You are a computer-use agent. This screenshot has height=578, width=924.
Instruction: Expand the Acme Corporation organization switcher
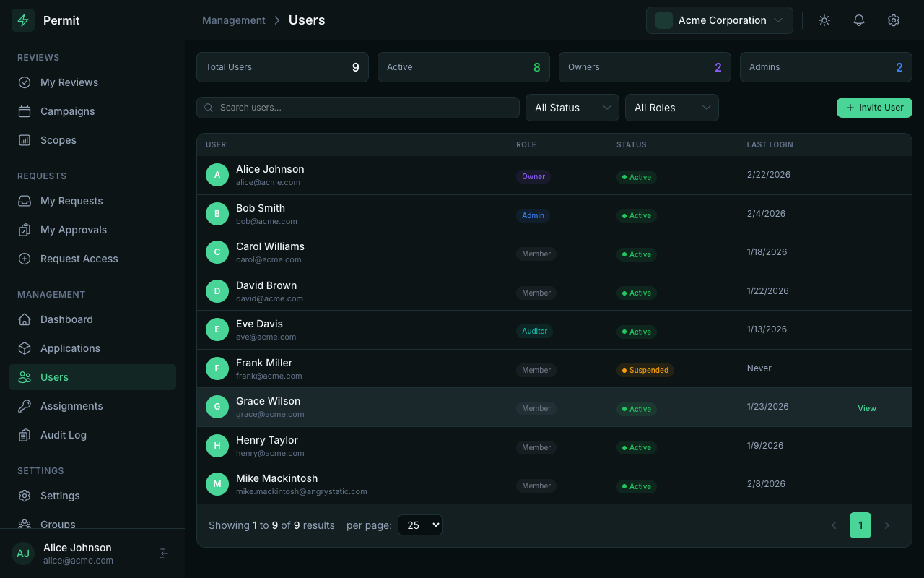point(719,20)
